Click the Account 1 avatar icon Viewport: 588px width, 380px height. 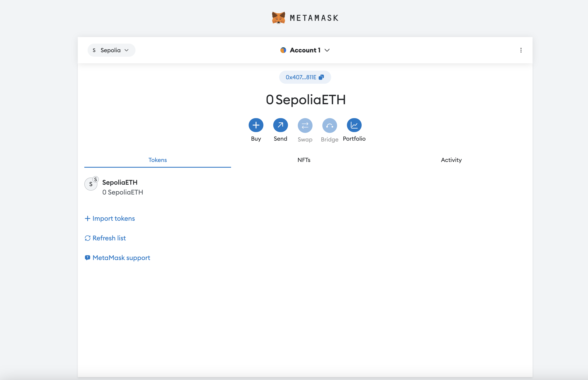coord(283,50)
